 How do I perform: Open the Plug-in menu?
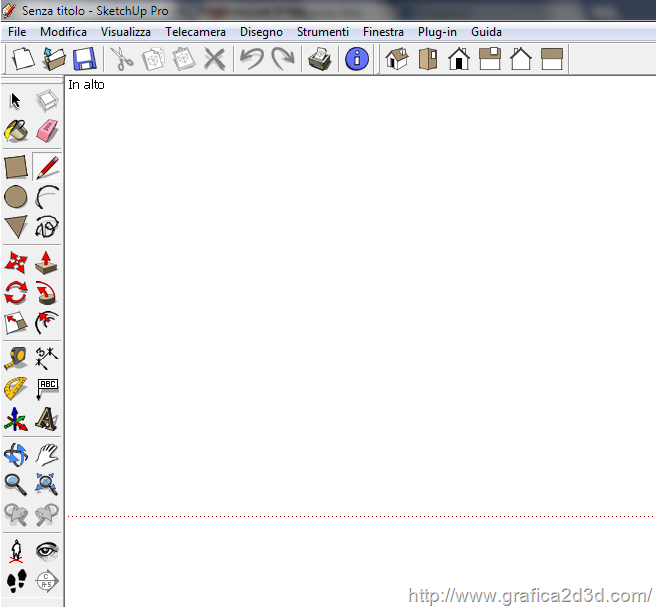(437, 32)
